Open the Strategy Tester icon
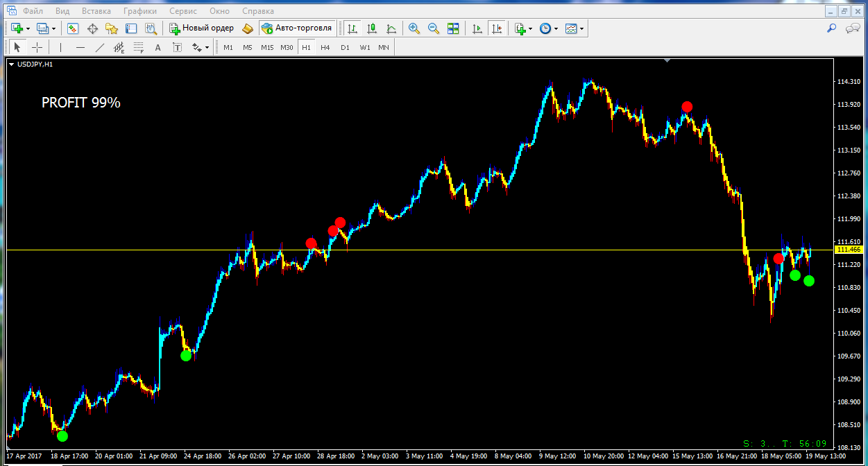Image resolution: width=868 pixels, height=466 pixels. pos(151,28)
